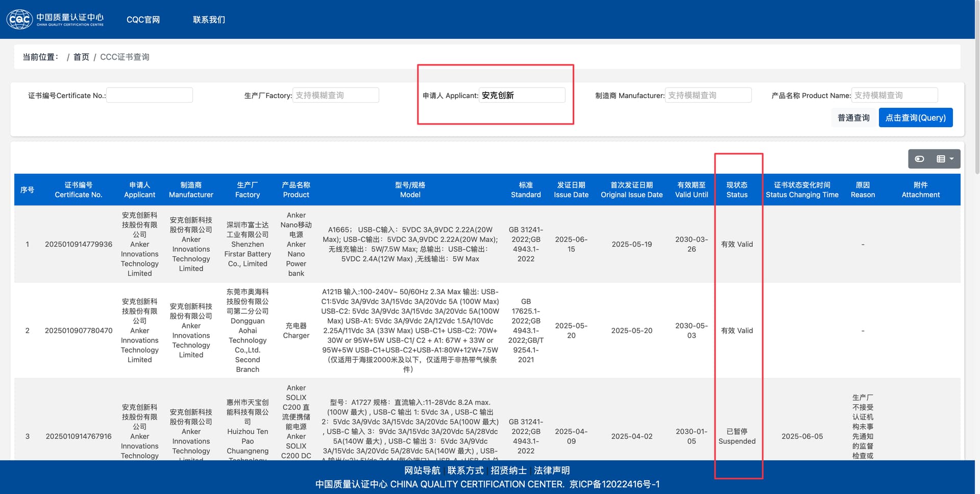Image resolution: width=980 pixels, height=494 pixels.
Task: Click the 京ICP备12022416号-1 footer link
Action: pyautogui.click(x=615, y=484)
